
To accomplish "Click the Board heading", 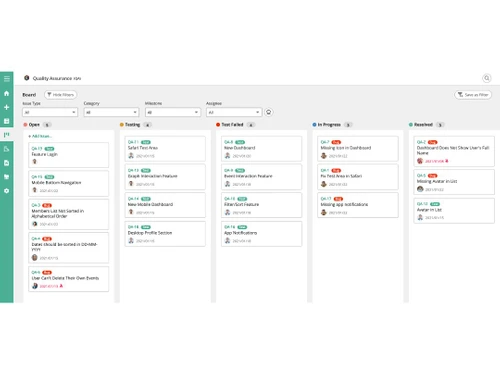I will coord(29,95).
